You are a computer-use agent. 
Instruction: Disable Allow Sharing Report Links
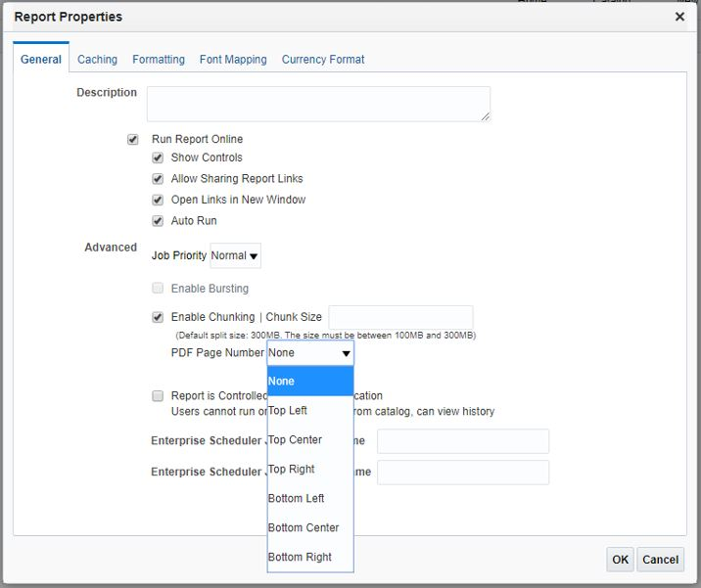click(x=158, y=179)
